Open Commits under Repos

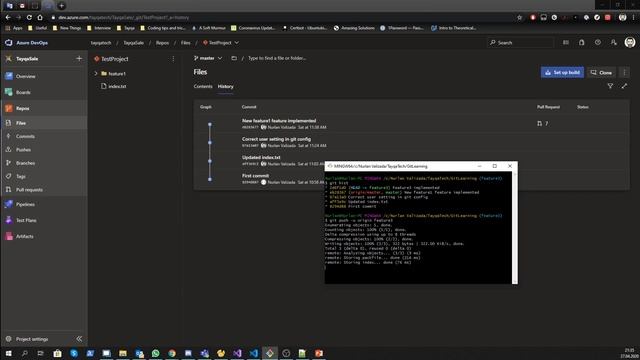(25, 136)
